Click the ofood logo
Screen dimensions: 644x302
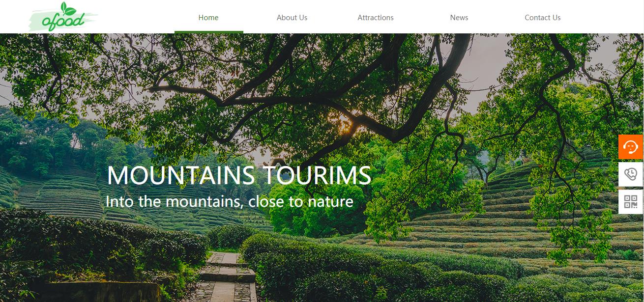[x=63, y=17]
